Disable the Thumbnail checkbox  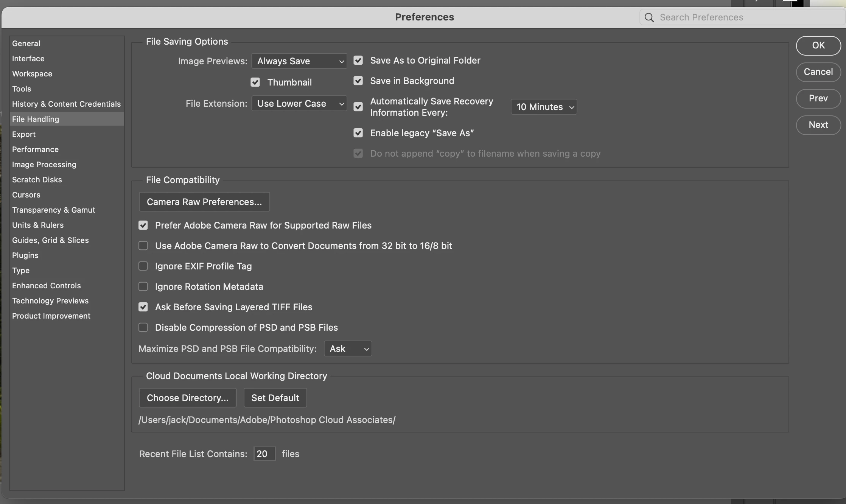255,82
